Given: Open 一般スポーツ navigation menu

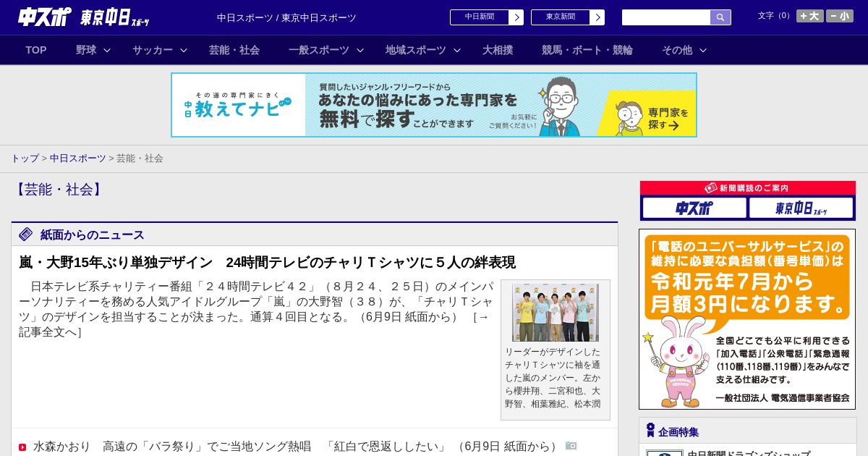Looking at the screenshot, I should coord(319,50).
